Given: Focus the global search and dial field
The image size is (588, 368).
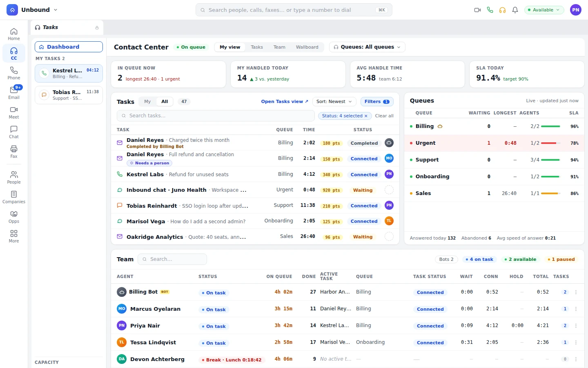Looking at the screenshot, I should tap(294, 10).
